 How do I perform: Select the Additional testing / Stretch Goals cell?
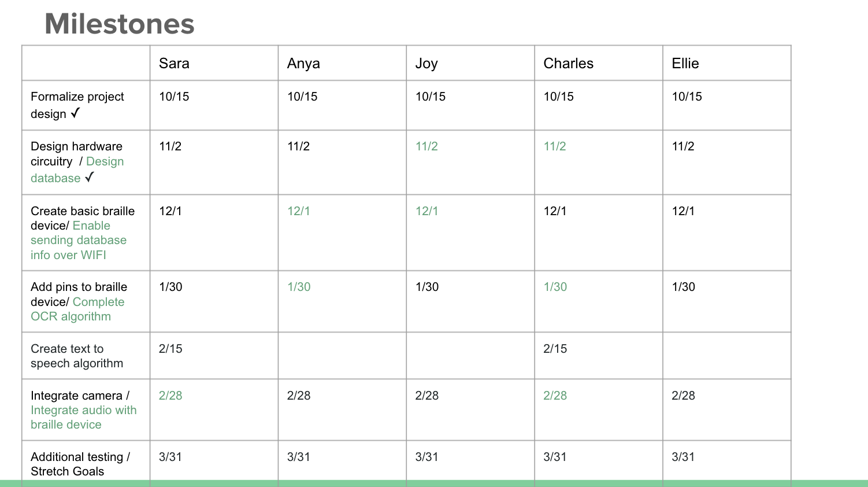(86, 460)
